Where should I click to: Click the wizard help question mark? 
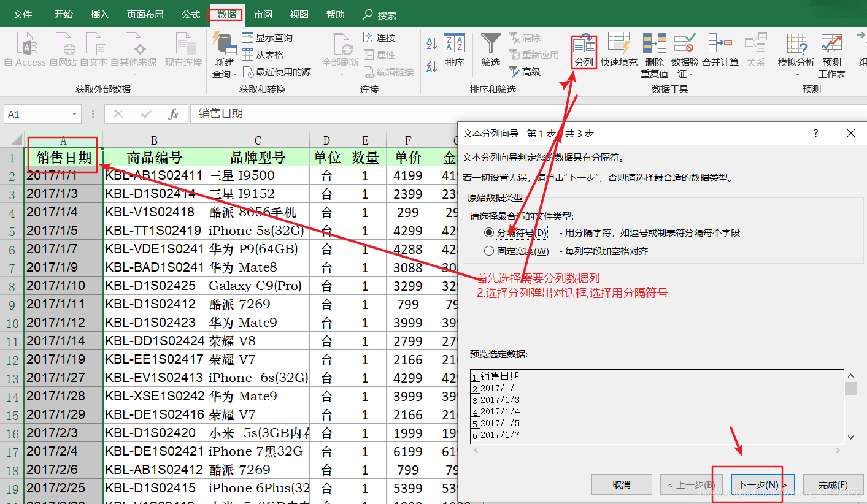click(x=816, y=133)
